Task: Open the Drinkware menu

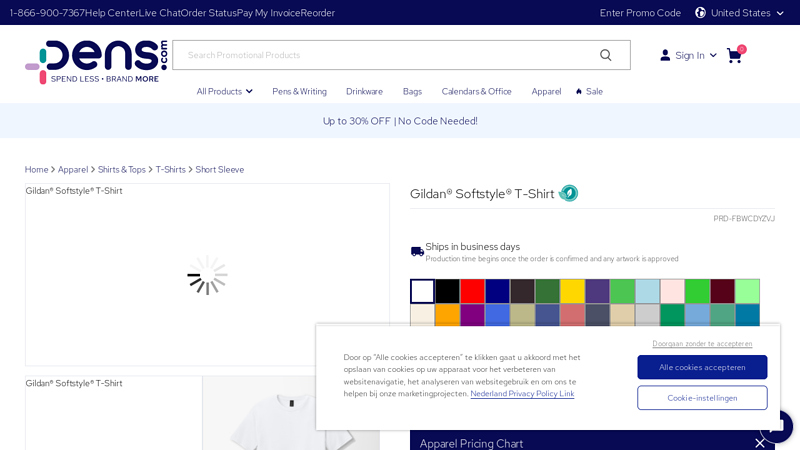Action: tap(364, 91)
